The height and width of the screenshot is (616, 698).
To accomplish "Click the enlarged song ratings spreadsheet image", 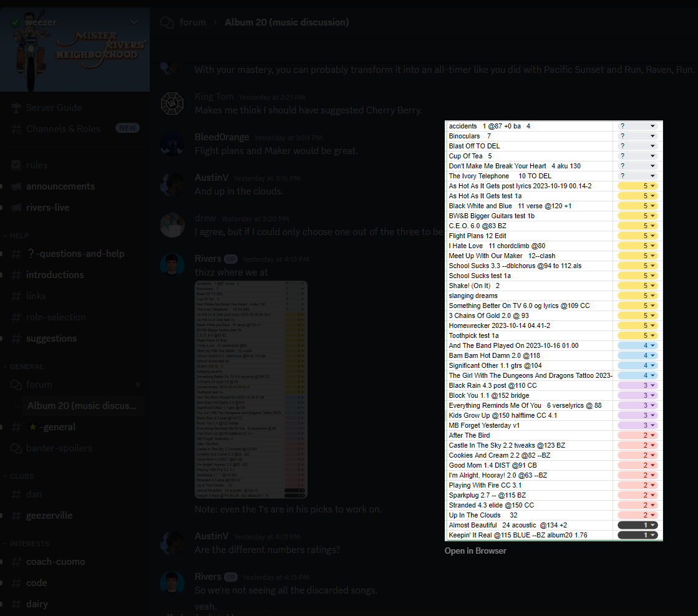I will coord(553,330).
